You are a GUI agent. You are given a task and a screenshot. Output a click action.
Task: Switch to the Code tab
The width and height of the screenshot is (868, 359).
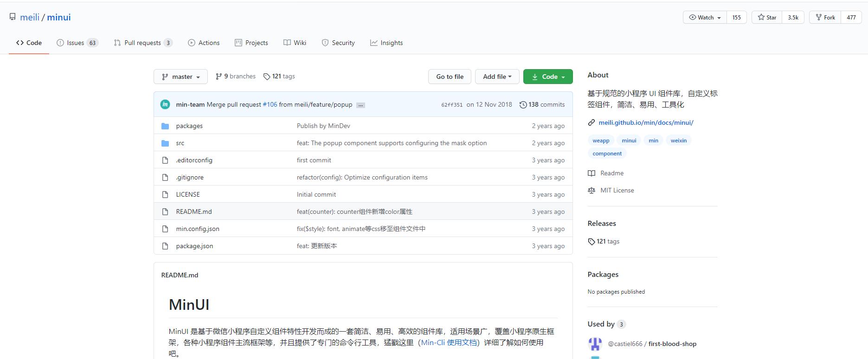(29, 43)
